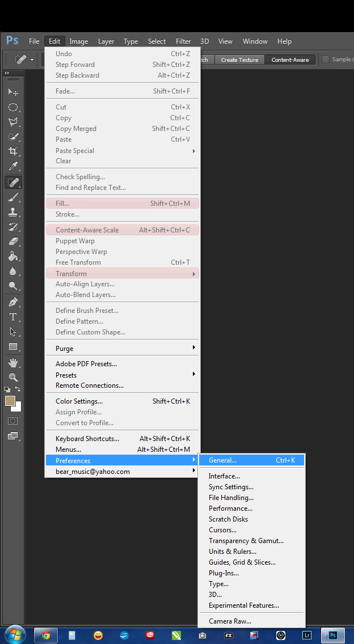The width and height of the screenshot is (354, 644).
Task: Choose General... preferences
Action: tap(252, 460)
